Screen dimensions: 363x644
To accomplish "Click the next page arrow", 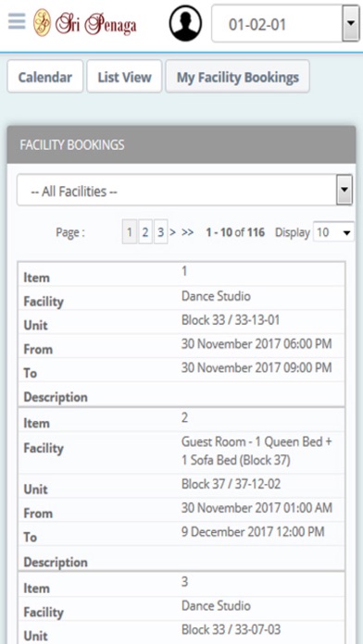I will pyautogui.click(x=173, y=232).
